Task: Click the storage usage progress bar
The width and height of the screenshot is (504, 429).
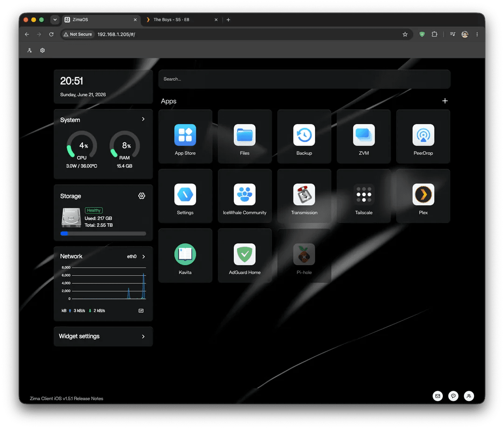Action: pyautogui.click(x=103, y=234)
